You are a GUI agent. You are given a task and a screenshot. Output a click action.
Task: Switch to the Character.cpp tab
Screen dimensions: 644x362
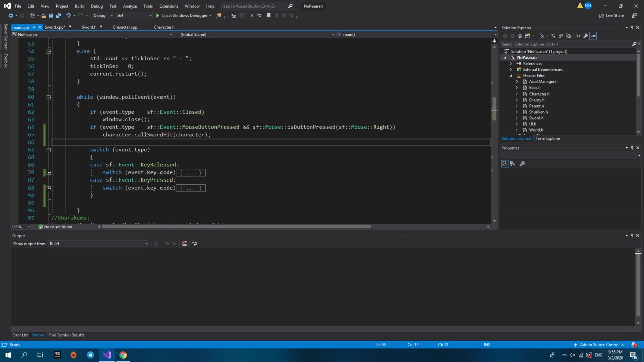125,27
